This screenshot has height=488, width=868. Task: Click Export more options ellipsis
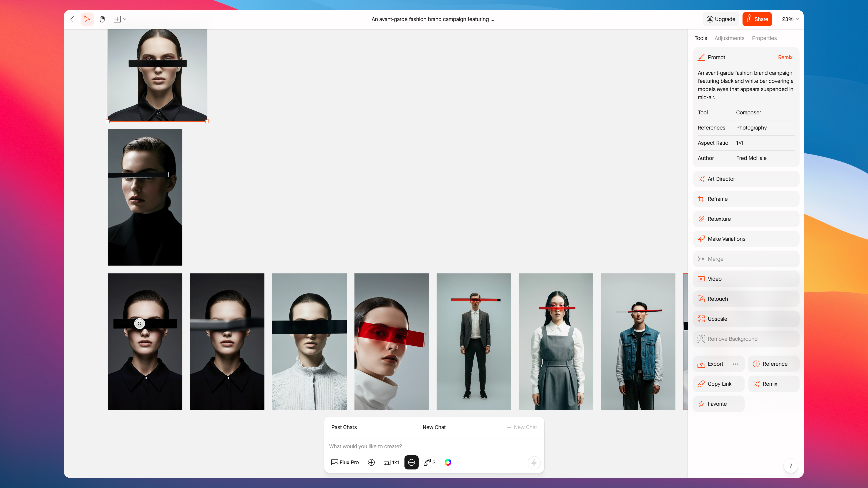tap(736, 364)
